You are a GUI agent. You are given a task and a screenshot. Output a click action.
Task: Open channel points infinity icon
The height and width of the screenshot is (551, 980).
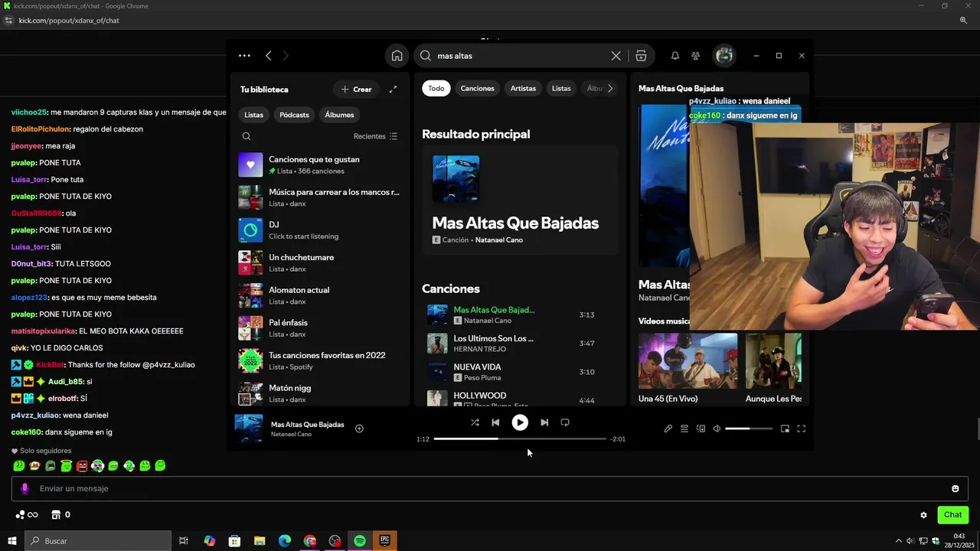tap(27, 515)
